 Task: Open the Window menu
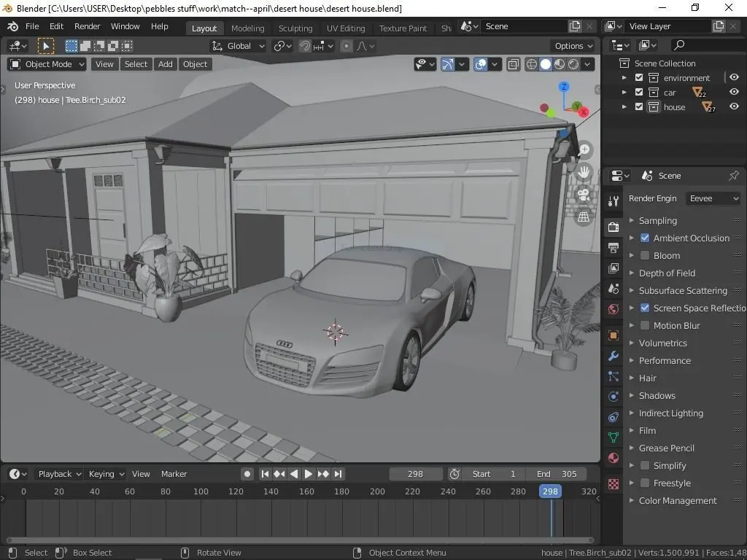[125, 27]
